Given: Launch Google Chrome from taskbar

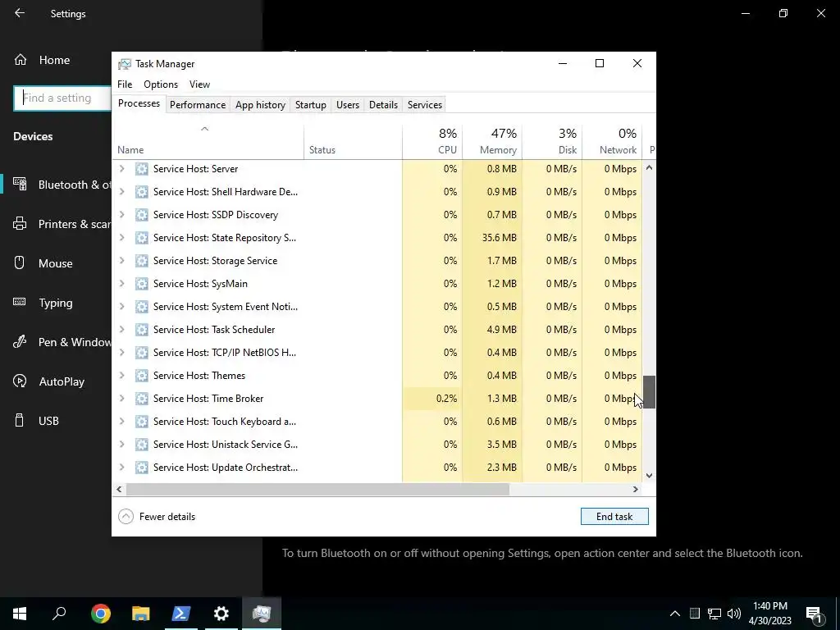Looking at the screenshot, I should click(x=101, y=614).
